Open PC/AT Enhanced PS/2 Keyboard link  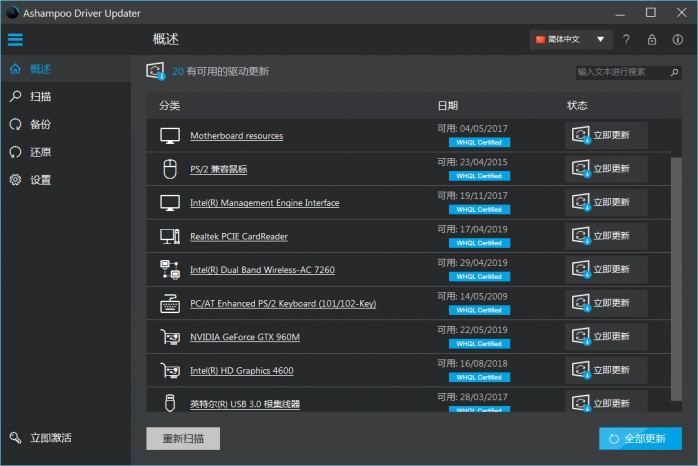pos(283,304)
